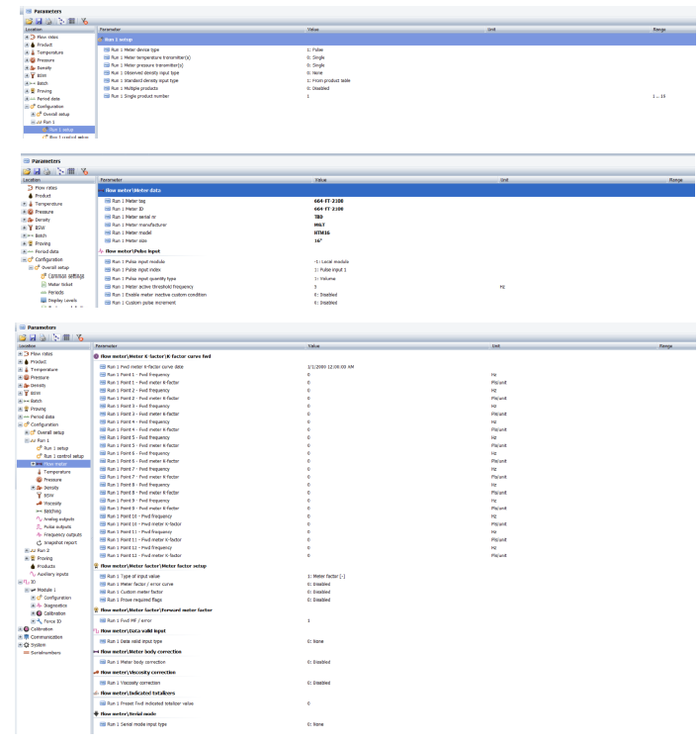
Task: Click the save disk icon in the Meter data panel toolbar
Action: (x=37, y=171)
